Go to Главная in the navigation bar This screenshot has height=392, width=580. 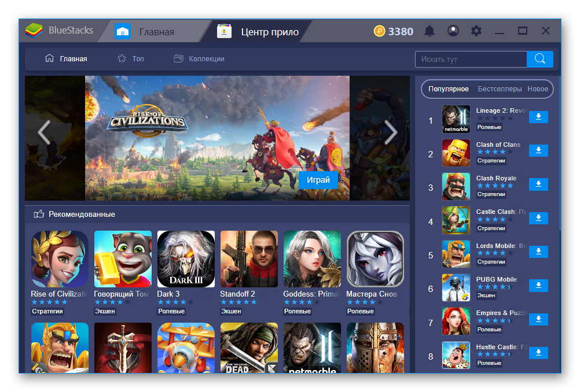(66, 59)
